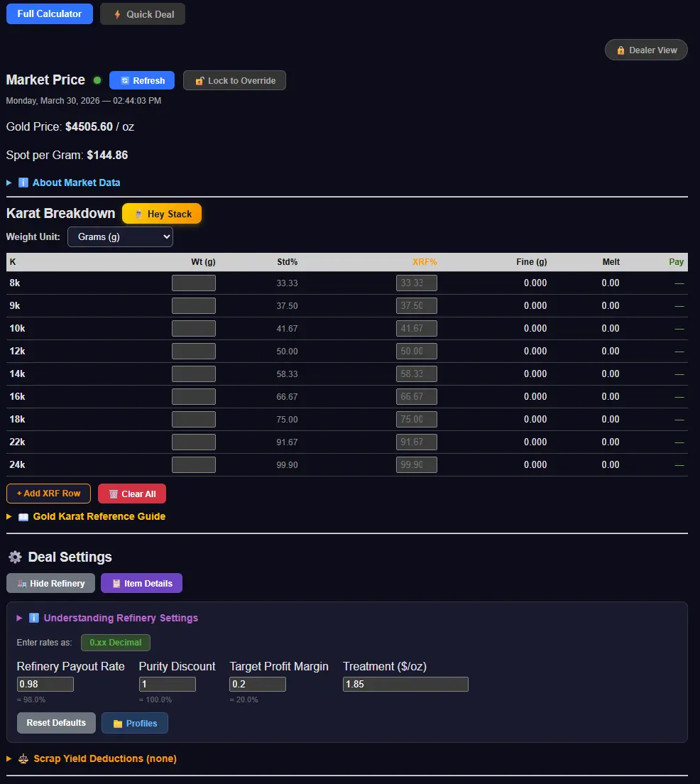Click the info icon beside About Market Data
Viewport: 700px width, 784px height.
pos(23,183)
